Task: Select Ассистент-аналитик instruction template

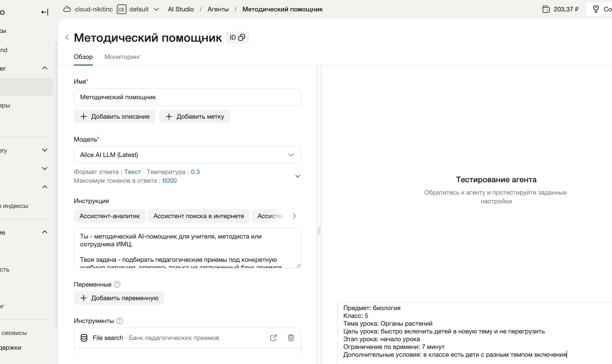Action: tap(110, 216)
